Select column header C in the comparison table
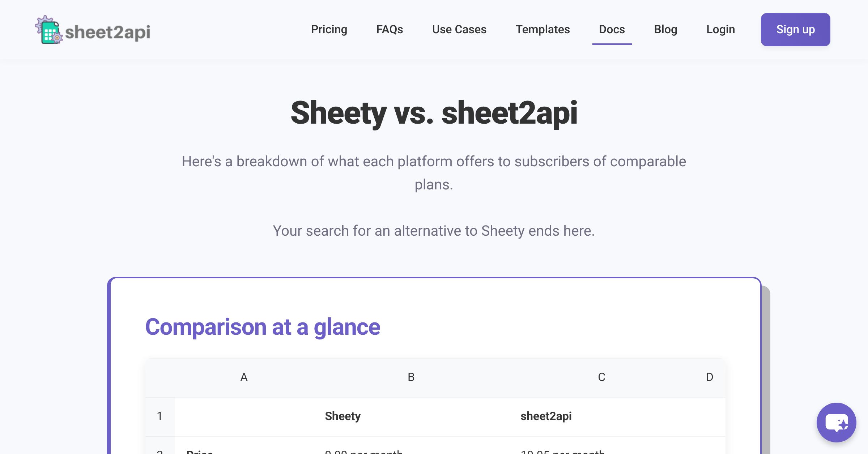The height and width of the screenshot is (454, 868). pos(601,377)
